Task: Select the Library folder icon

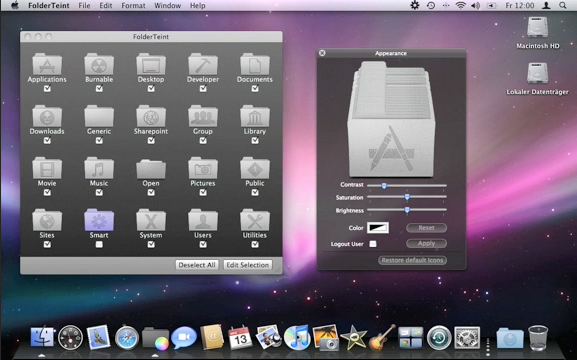Action: (x=255, y=116)
